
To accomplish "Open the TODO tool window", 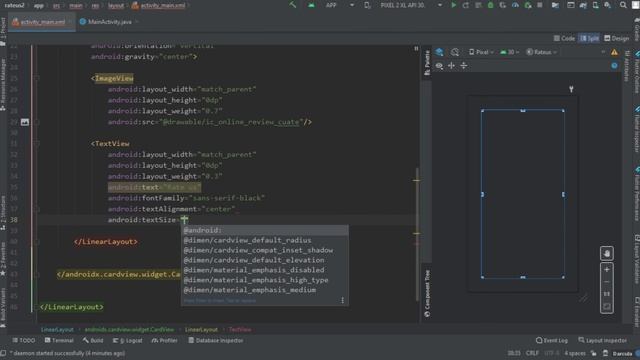I will click(x=24, y=340).
